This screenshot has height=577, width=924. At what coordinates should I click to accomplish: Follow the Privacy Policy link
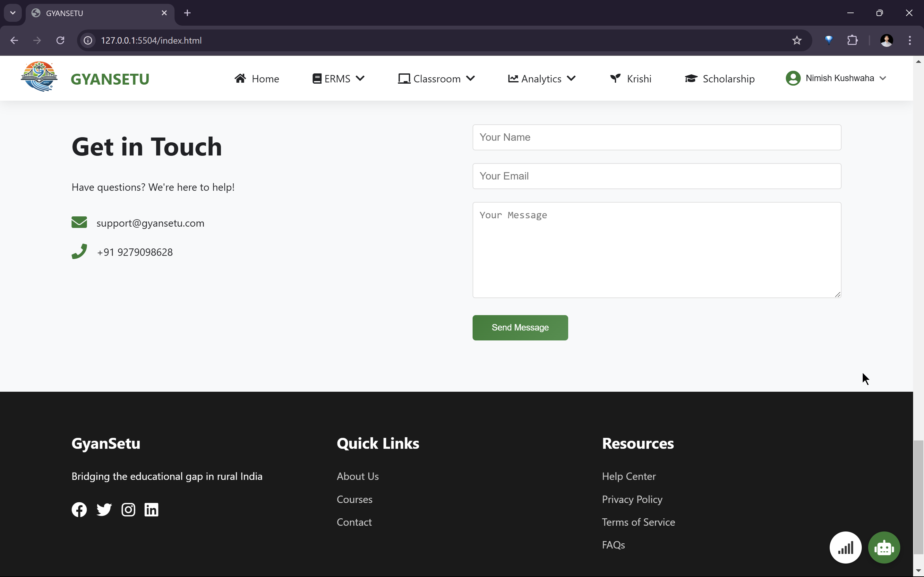tap(632, 499)
